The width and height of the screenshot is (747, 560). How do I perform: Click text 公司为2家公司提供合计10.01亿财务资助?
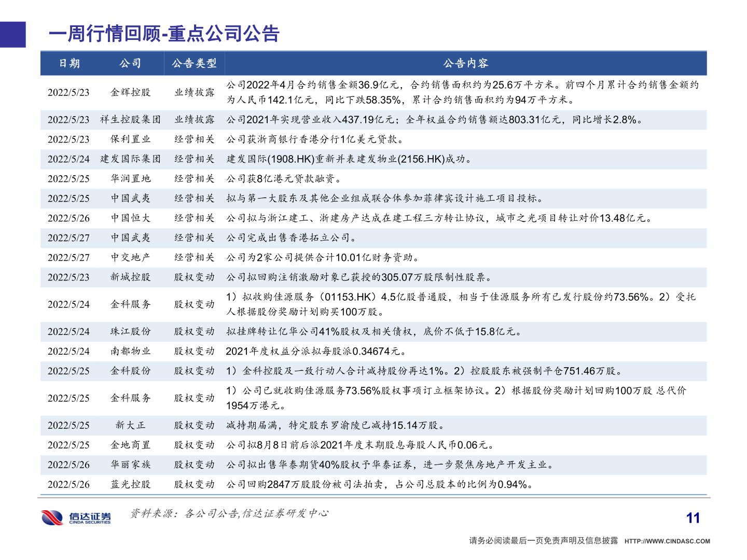tap(323, 258)
